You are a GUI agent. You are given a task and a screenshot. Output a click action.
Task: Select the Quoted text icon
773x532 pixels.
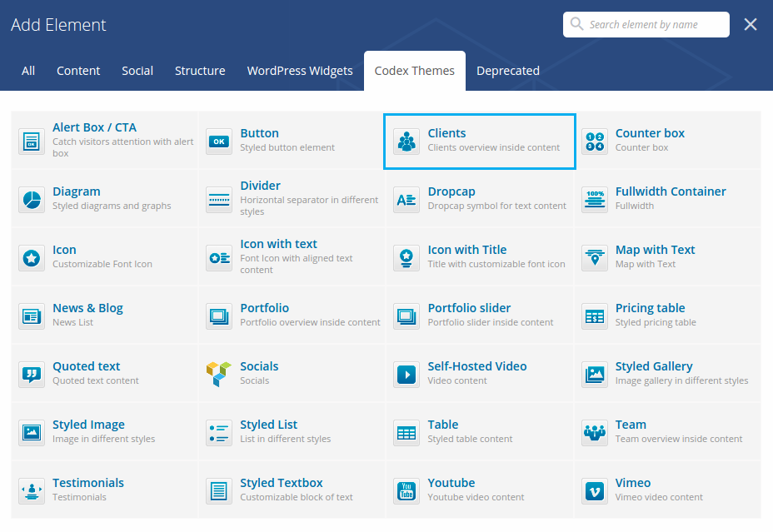click(32, 375)
